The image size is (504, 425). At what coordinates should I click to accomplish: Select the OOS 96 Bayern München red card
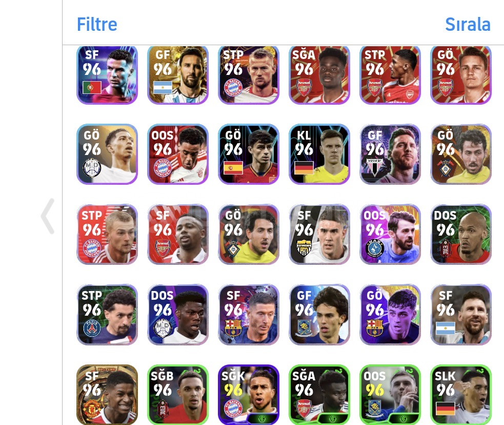pyautogui.click(x=178, y=154)
